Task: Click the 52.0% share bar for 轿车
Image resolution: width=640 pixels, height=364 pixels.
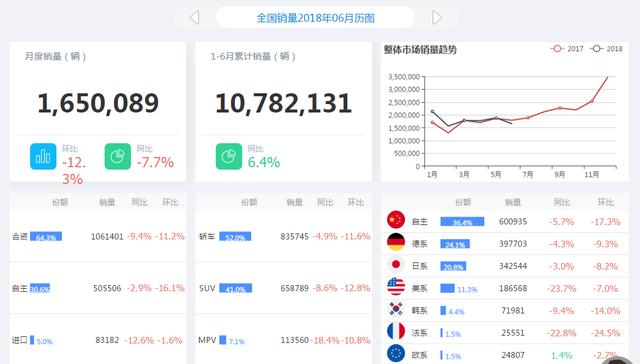Action: click(235, 236)
